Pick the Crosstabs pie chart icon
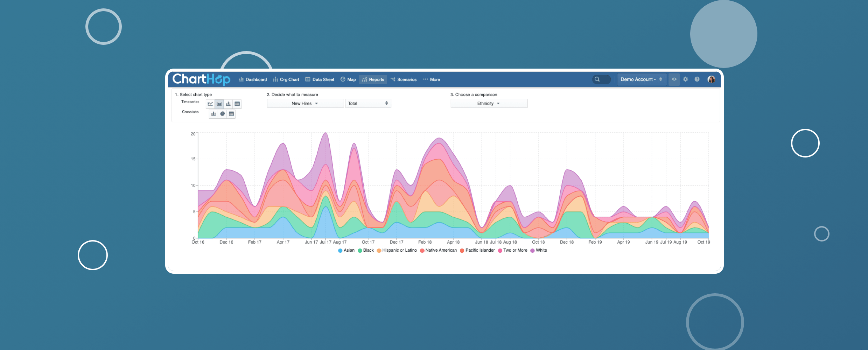Image resolution: width=868 pixels, height=350 pixels. click(222, 114)
